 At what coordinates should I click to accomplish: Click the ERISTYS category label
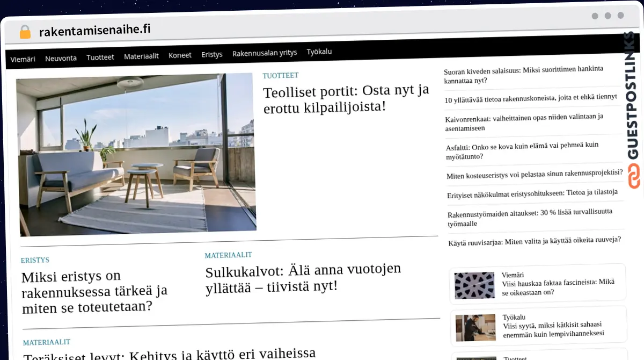[35, 260]
